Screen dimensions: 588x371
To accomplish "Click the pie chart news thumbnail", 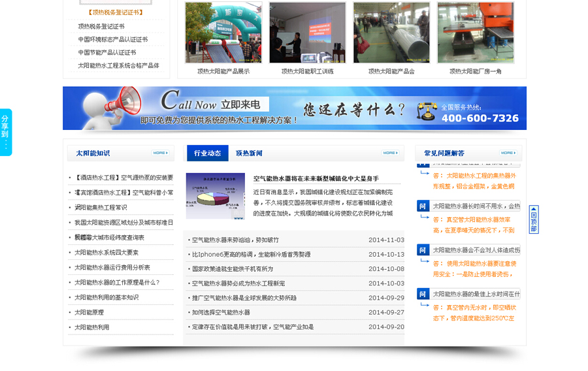I will pos(215,196).
